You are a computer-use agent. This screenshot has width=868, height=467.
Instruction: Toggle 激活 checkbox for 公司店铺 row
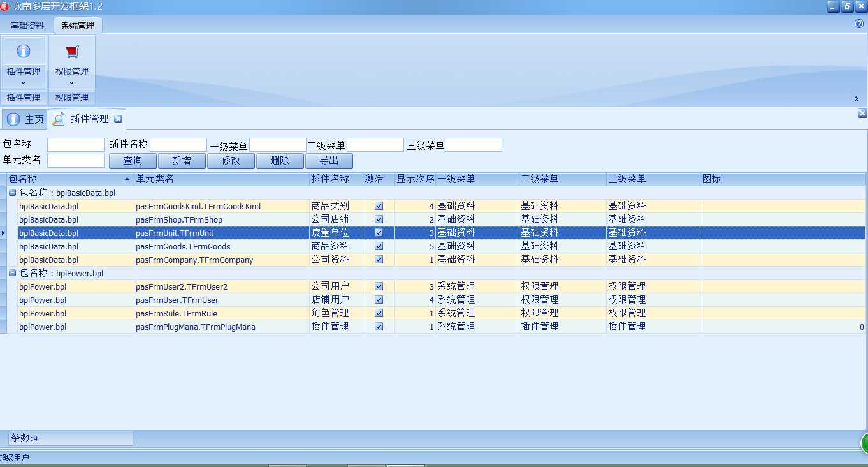379,219
